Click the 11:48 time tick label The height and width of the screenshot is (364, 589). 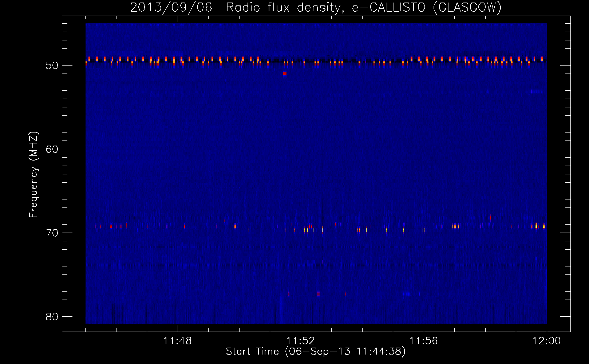coord(178,341)
